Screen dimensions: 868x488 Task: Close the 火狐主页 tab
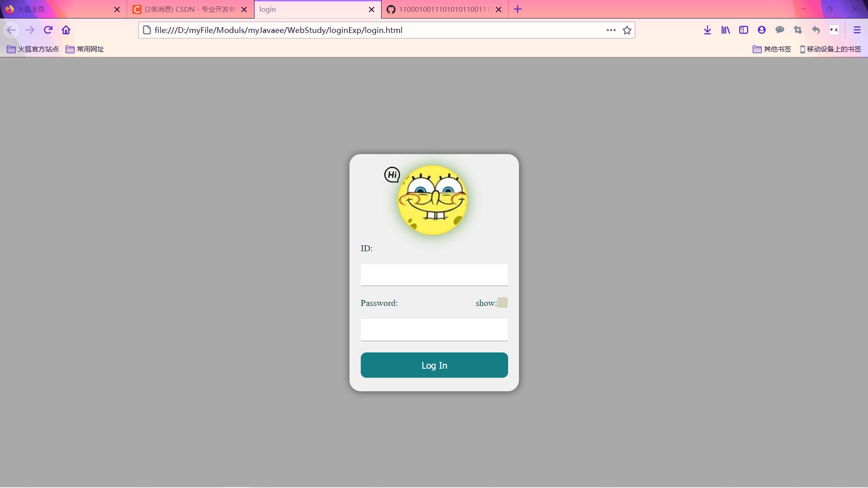click(117, 9)
